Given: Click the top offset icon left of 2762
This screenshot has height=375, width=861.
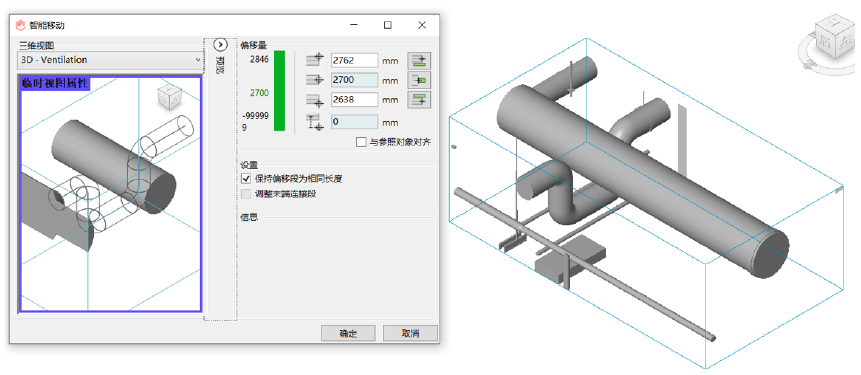Looking at the screenshot, I should [316, 60].
